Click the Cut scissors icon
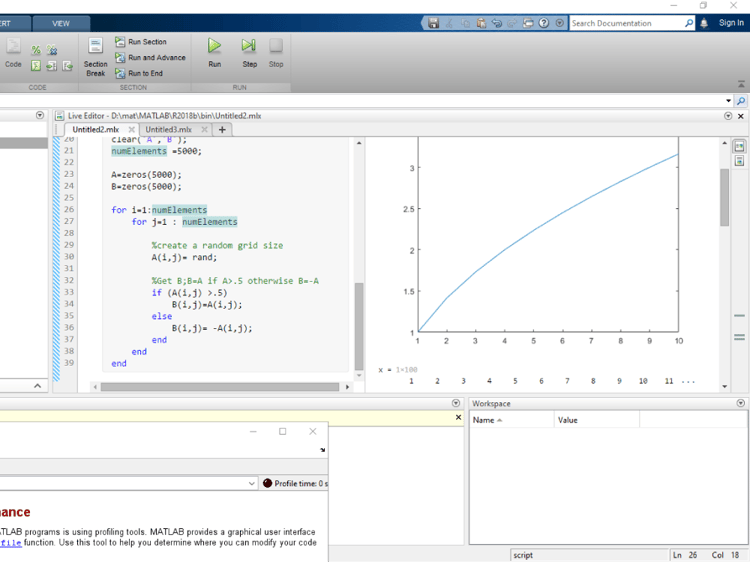The width and height of the screenshot is (750, 562). coord(449,23)
